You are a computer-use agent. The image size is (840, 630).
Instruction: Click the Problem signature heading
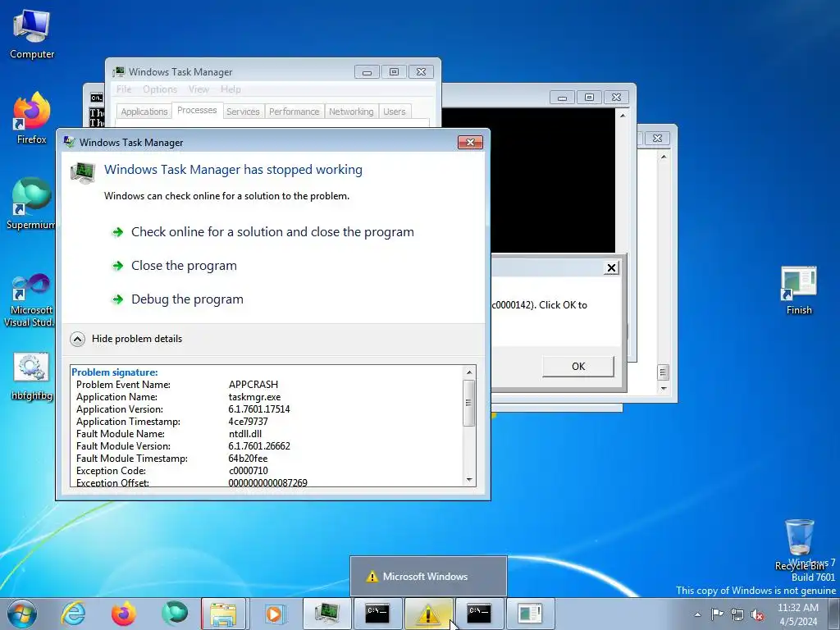(x=115, y=372)
